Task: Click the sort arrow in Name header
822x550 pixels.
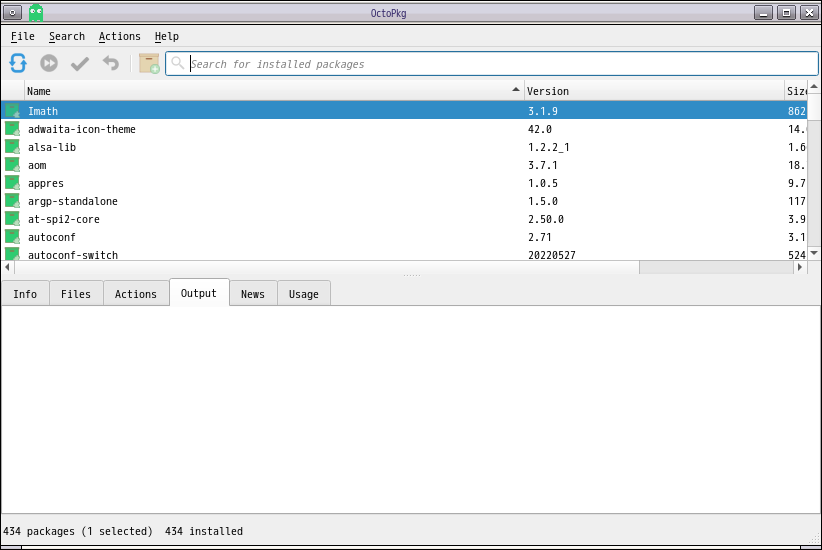Action: [x=516, y=90]
